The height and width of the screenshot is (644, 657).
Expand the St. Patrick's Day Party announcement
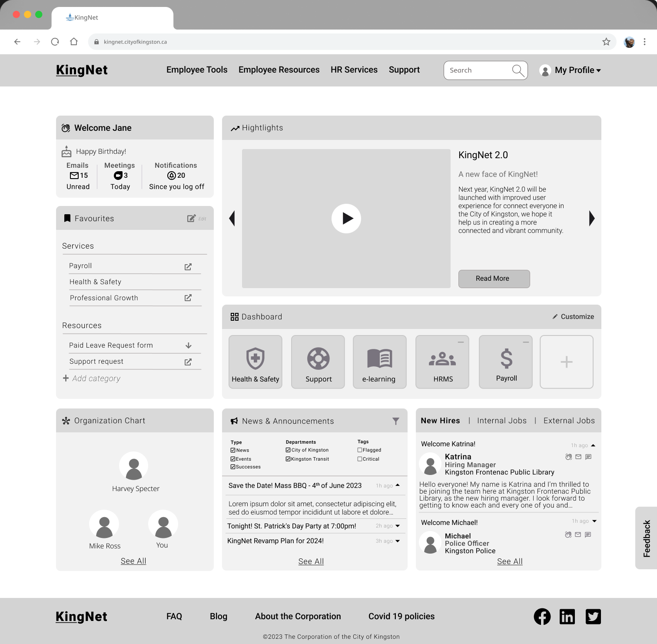click(x=398, y=526)
